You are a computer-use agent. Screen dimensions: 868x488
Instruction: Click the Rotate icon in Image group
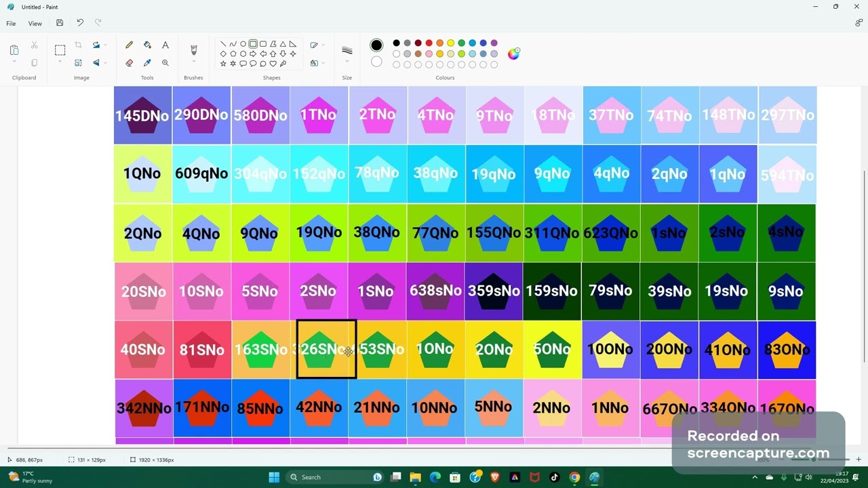96,45
